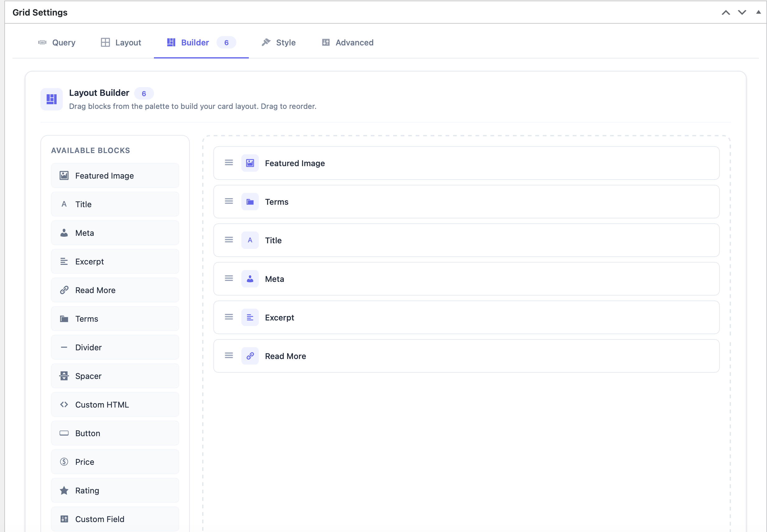
Task: Grab the Read More row drag handle
Action: pyautogui.click(x=229, y=355)
